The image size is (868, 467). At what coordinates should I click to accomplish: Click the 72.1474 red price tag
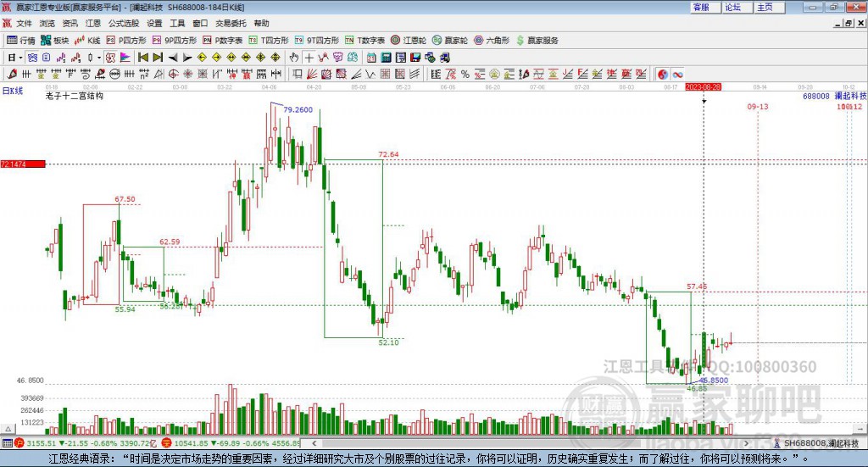click(x=23, y=164)
